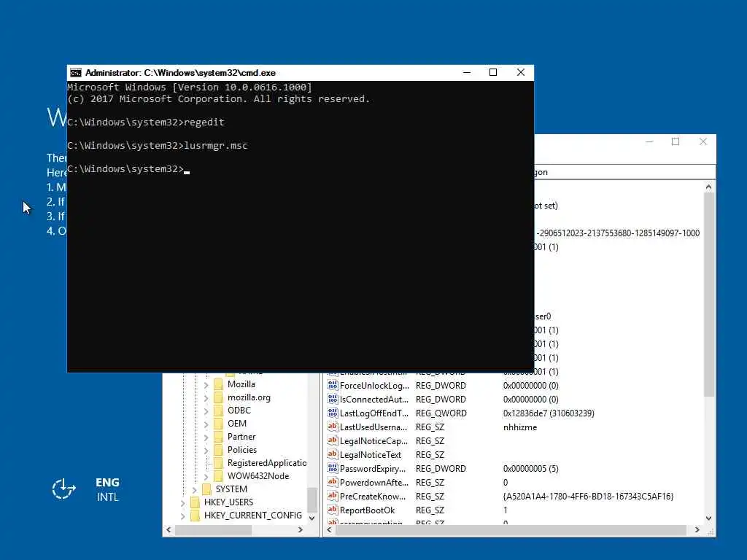747x560 pixels.
Task: Click the LastLogOffEndTime QWORD value icon
Action: (x=333, y=413)
